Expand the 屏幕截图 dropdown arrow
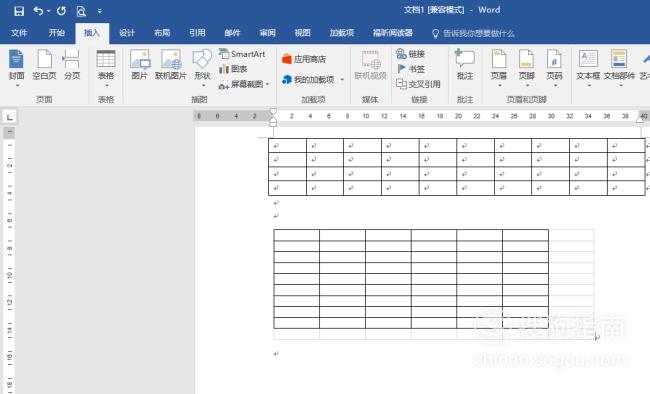 (267, 85)
